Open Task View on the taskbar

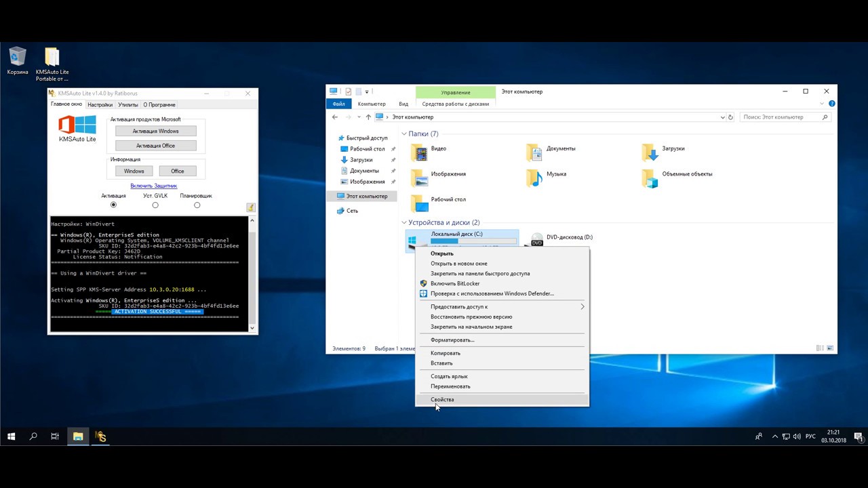click(x=55, y=436)
